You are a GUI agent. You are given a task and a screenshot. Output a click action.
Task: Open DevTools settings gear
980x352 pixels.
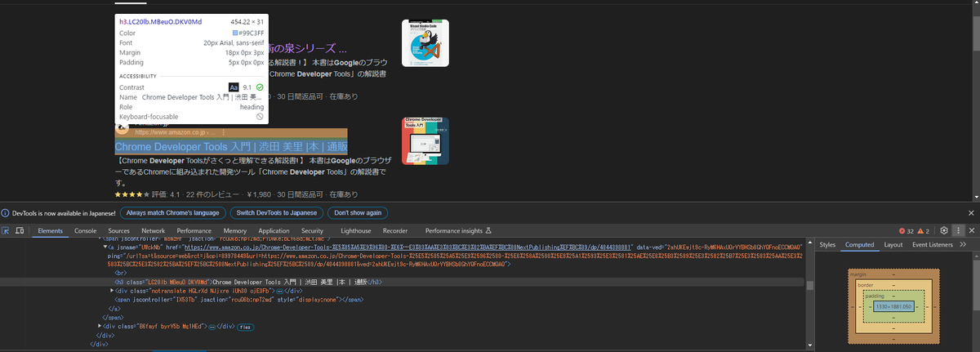tap(944, 231)
